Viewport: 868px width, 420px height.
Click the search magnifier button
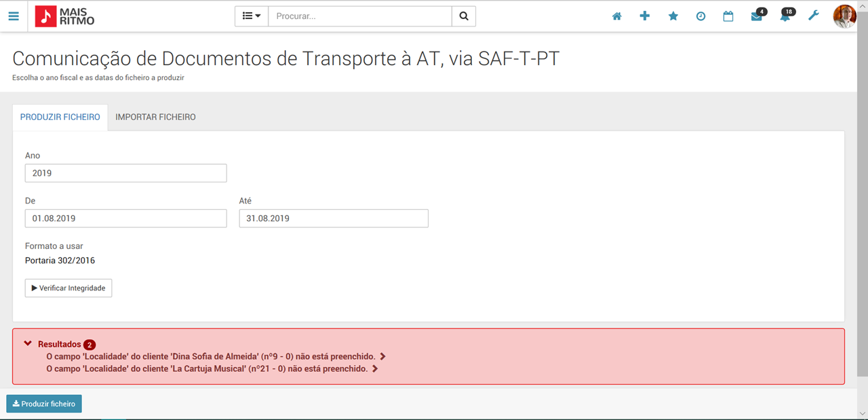[x=464, y=16]
